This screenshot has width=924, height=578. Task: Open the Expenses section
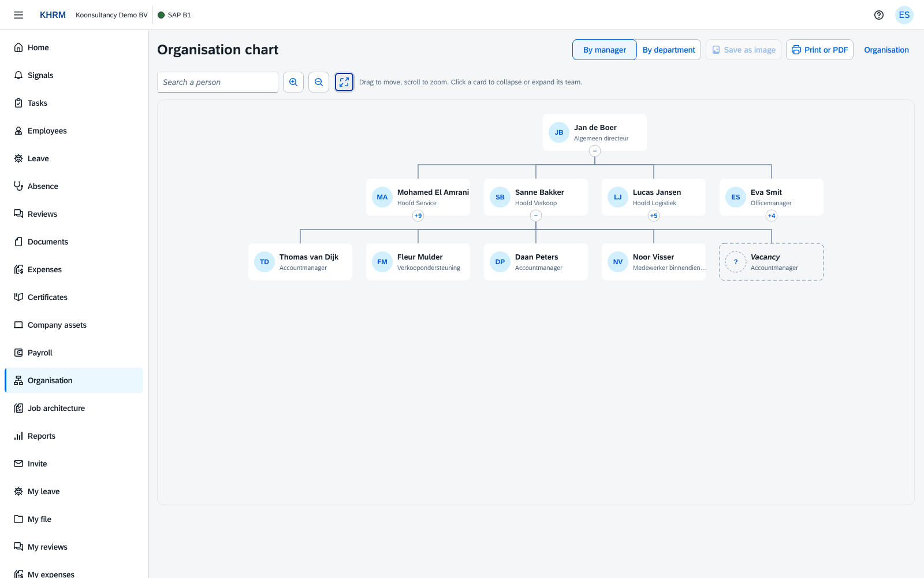74,269
